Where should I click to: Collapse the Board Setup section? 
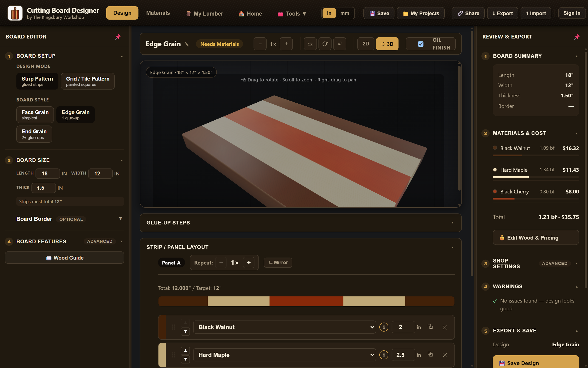pyautogui.click(x=122, y=56)
